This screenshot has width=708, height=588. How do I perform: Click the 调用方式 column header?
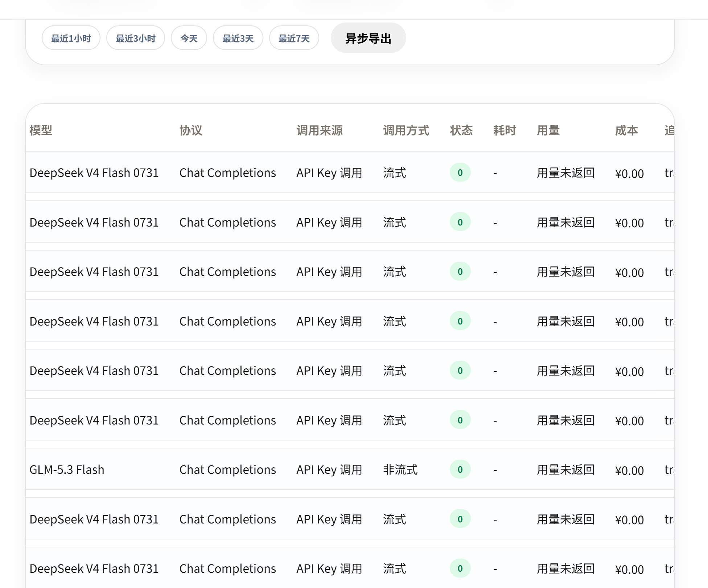[406, 130]
